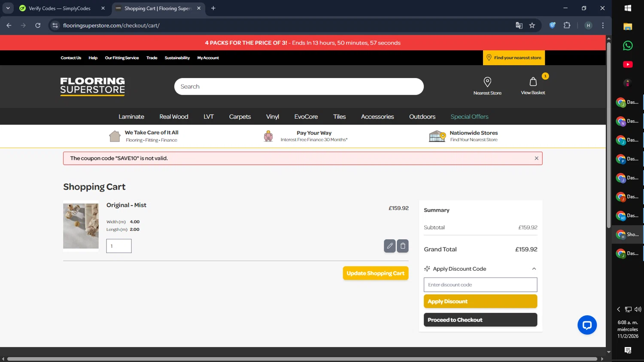View site information icon in address bar
The height and width of the screenshot is (362, 644).
[x=55, y=25]
